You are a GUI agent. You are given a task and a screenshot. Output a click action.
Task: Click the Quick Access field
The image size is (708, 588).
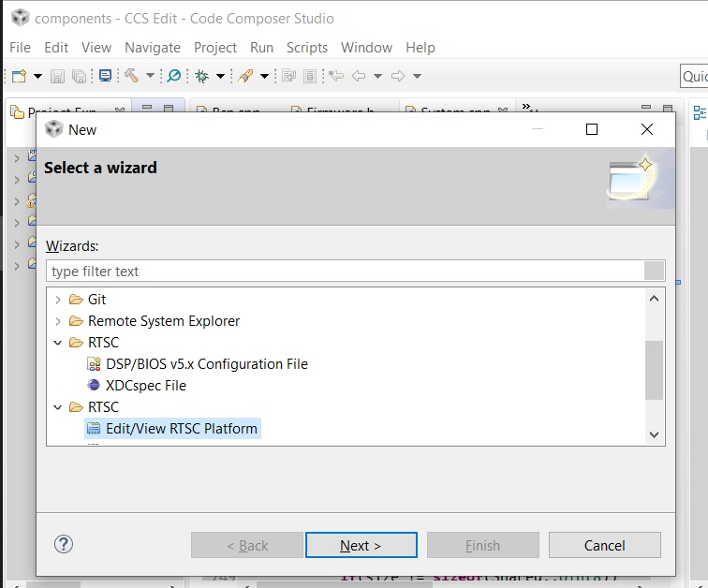tap(694, 76)
